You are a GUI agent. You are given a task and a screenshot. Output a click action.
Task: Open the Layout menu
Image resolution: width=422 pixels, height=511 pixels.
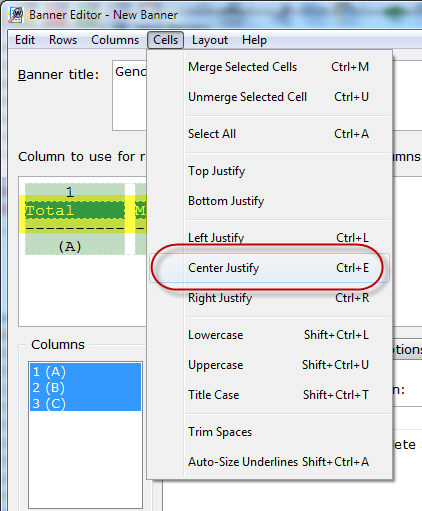(x=210, y=40)
